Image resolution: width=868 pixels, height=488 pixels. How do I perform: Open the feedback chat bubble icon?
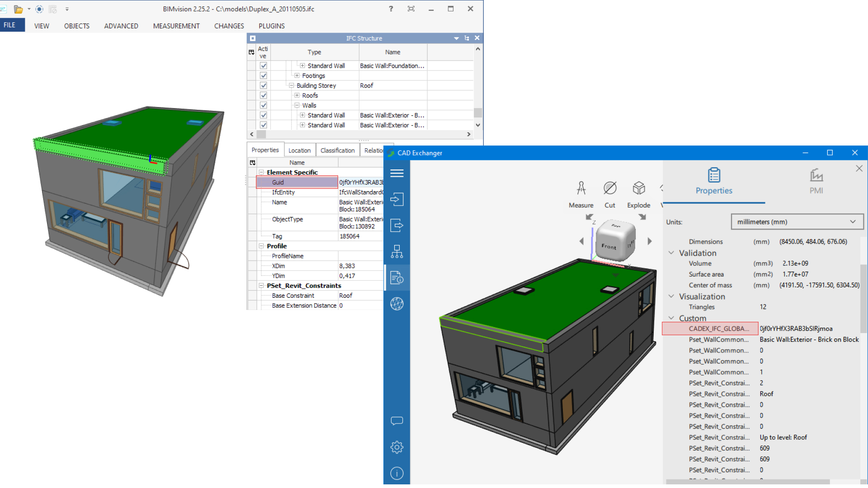pos(397,421)
